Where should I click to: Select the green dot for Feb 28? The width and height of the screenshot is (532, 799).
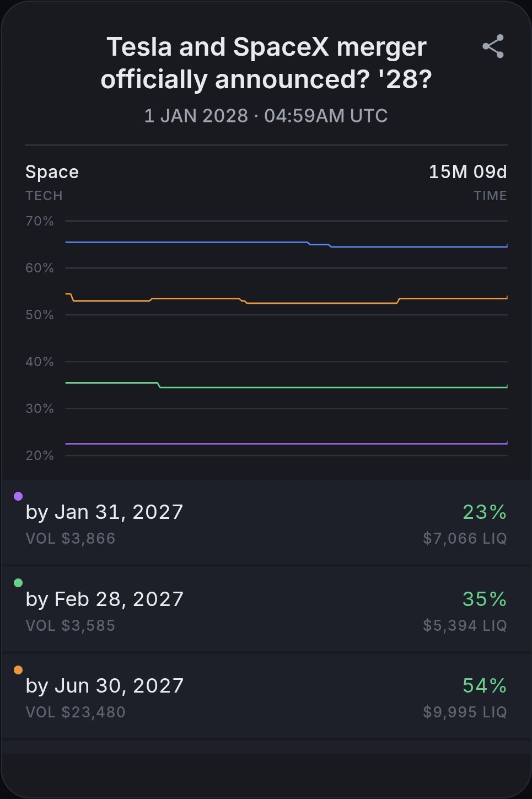pos(18,583)
